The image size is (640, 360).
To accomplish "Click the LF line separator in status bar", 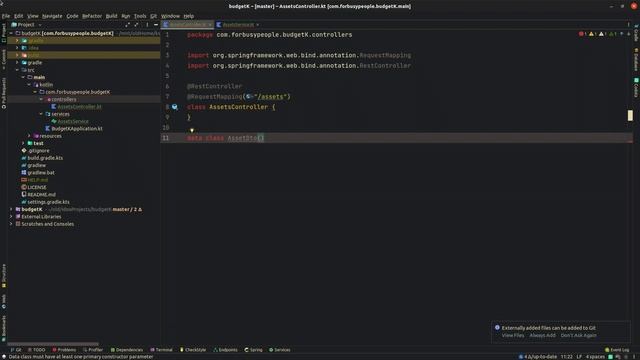I will point(579,357).
